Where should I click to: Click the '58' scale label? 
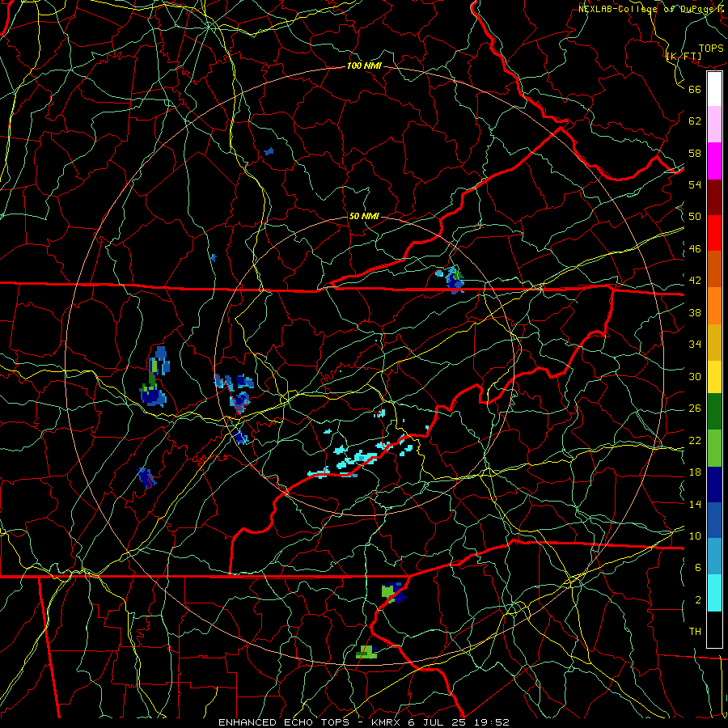[x=695, y=153]
